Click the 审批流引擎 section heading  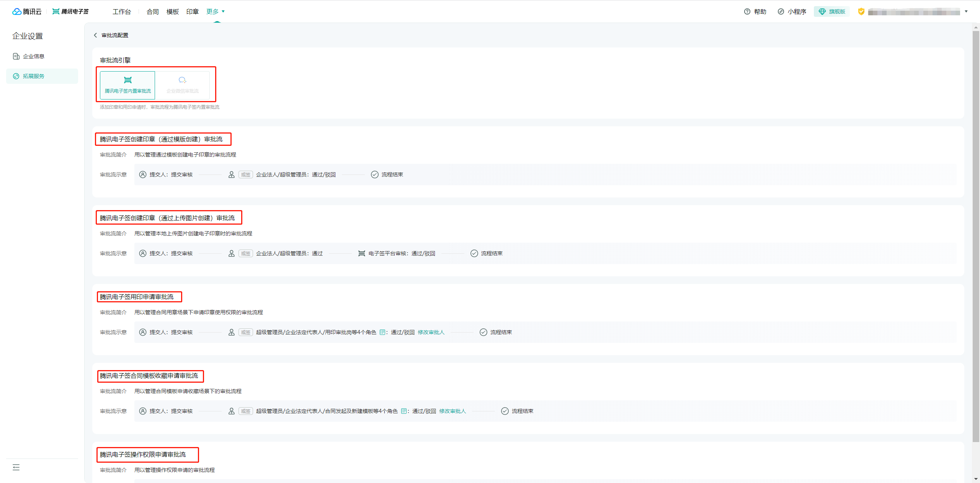pos(115,60)
